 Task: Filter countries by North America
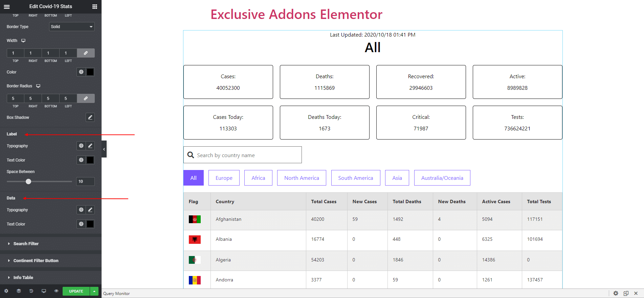[302, 178]
